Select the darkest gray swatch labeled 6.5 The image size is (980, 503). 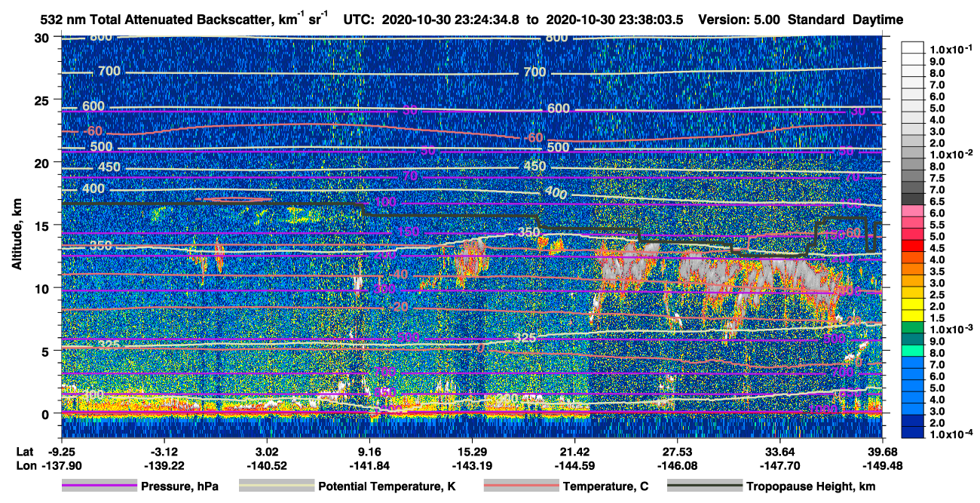pyautogui.click(x=913, y=199)
